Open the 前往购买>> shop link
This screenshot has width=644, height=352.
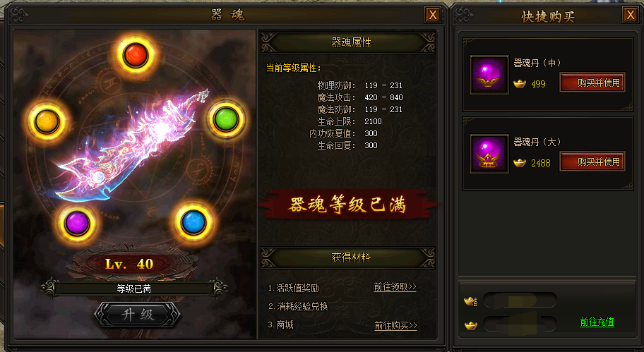point(395,325)
